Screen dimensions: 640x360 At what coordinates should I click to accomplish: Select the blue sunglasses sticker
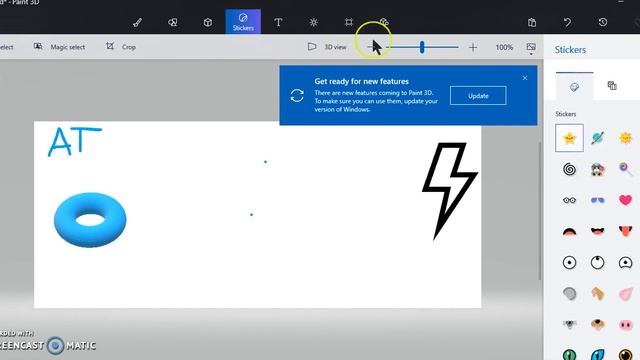(x=598, y=200)
